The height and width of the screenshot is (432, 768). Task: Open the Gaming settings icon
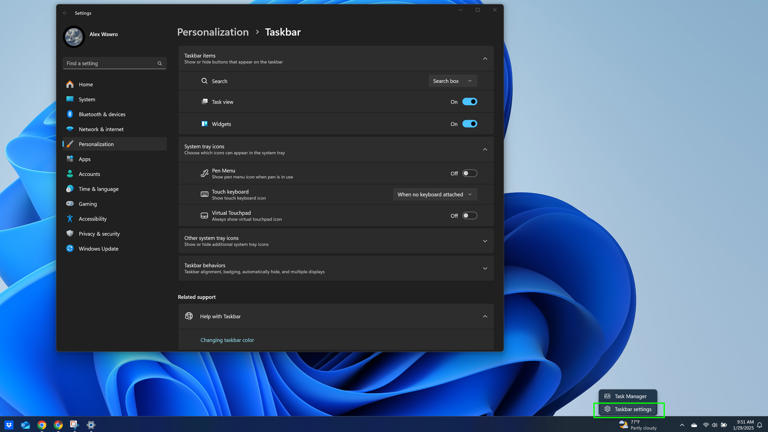pyautogui.click(x=70, y=204)
